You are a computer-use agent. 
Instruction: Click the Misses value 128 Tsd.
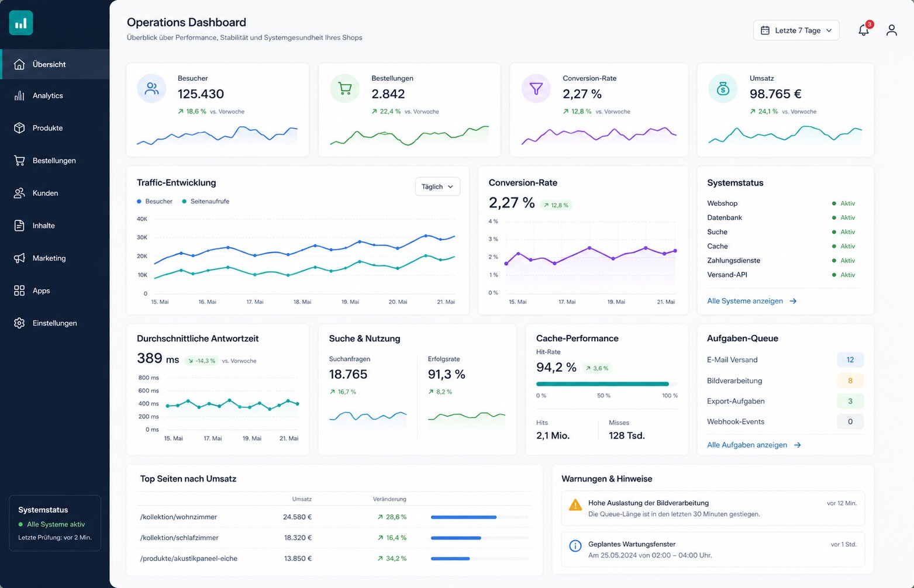tap(627, 435)
